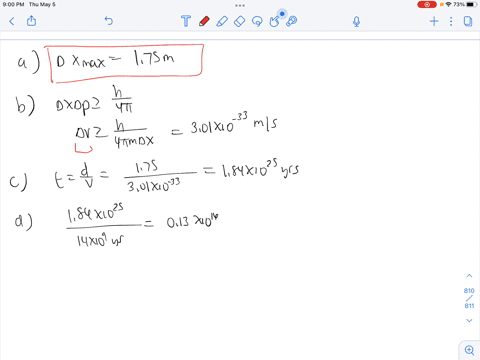The image size is (480, 360).
Task: Select the Text tool
Action: [186, 21]
